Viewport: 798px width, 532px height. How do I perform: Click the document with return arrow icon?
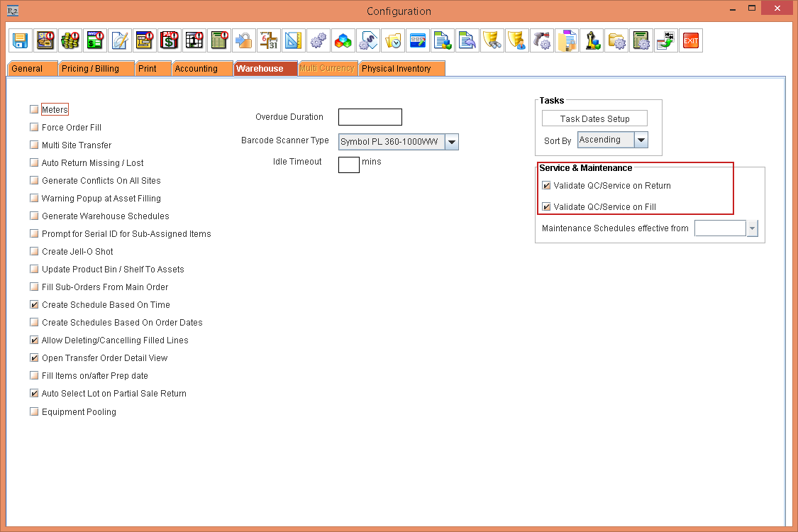[x=467, y=40]
